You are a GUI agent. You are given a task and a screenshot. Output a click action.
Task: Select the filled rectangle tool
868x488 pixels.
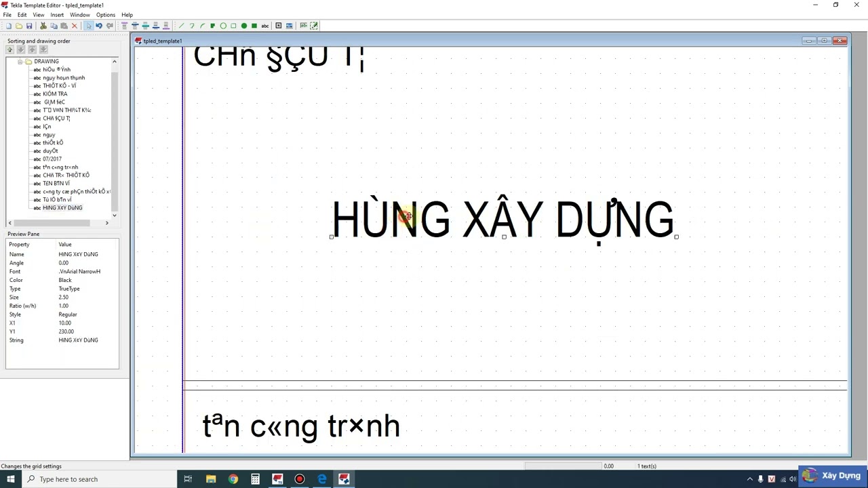click(254, 26)
